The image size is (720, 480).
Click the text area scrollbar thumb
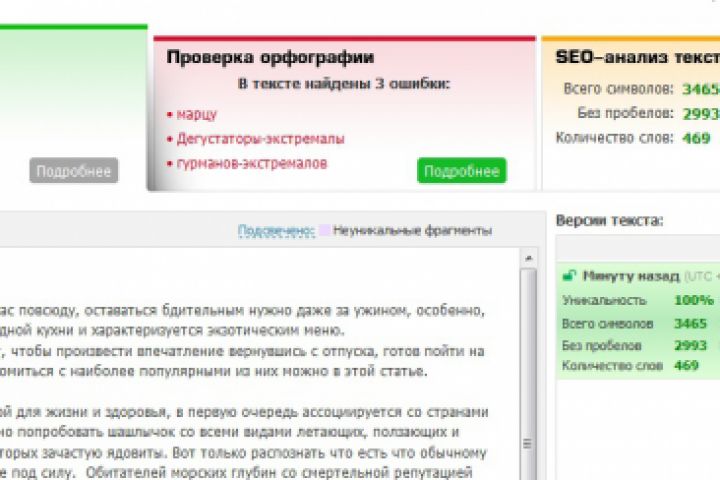pos(529,374)
